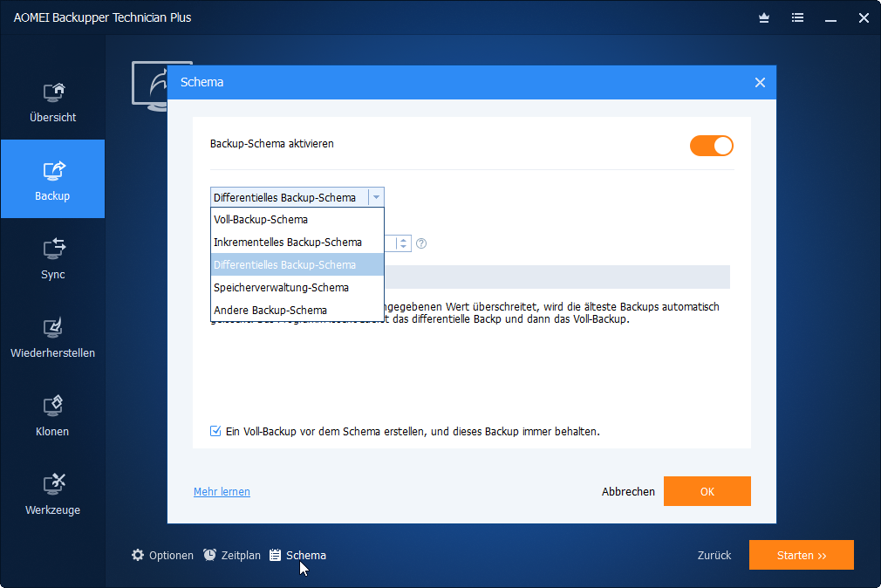Go to the Sync section
881x588 pixels.
click(52, 258)
